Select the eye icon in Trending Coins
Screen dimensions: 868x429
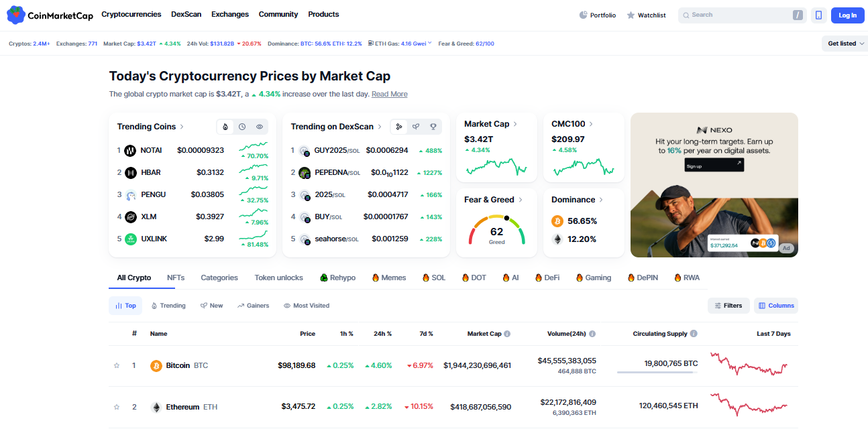click(x=260, y=127)
